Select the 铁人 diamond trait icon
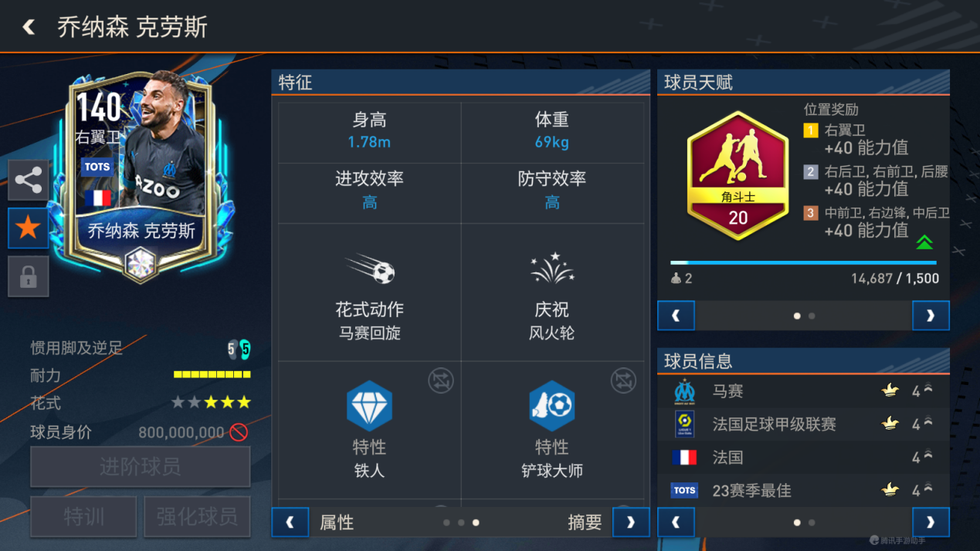 [x=369, y=405]
